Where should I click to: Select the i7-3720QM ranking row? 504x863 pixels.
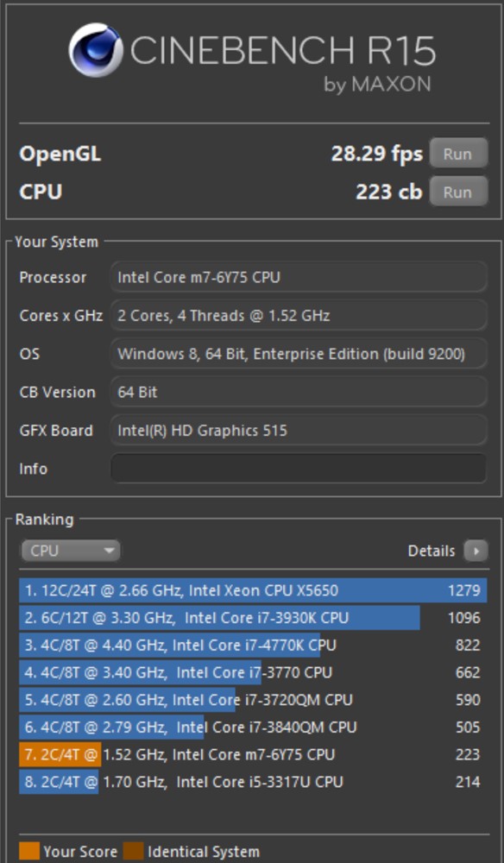click(253, 700)
